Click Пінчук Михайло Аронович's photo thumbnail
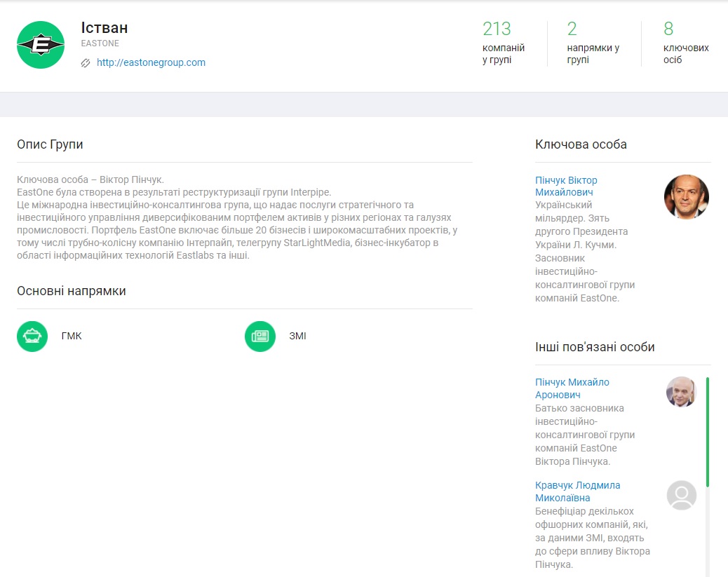This screenshot has width=728, height=577. pyautogui.click(x=681, y=392)
